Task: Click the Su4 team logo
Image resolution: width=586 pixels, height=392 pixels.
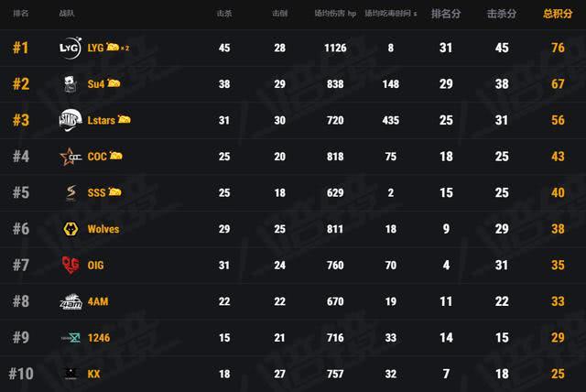Action: [x=70, y=83]
